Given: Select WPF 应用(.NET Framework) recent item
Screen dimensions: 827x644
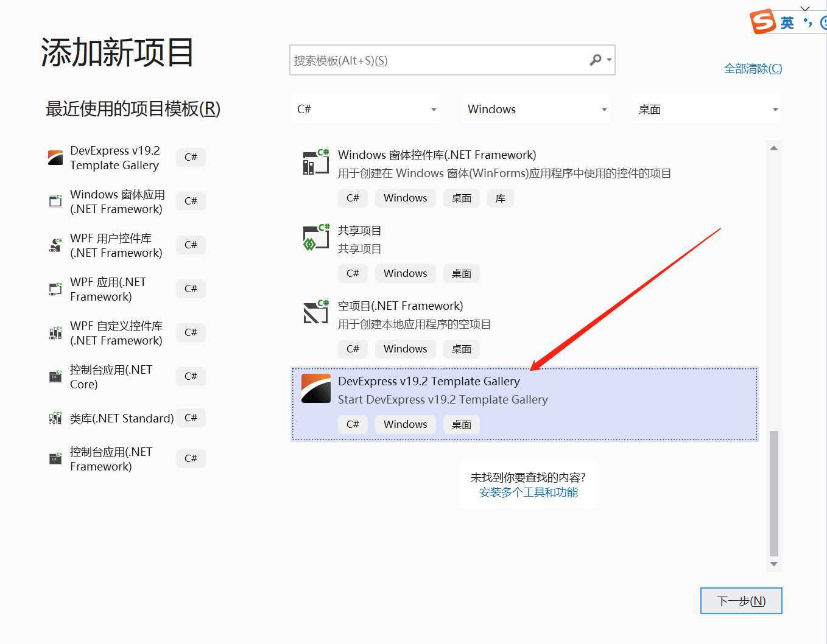Looking at the screenshot, I should (x=127, y=289).
